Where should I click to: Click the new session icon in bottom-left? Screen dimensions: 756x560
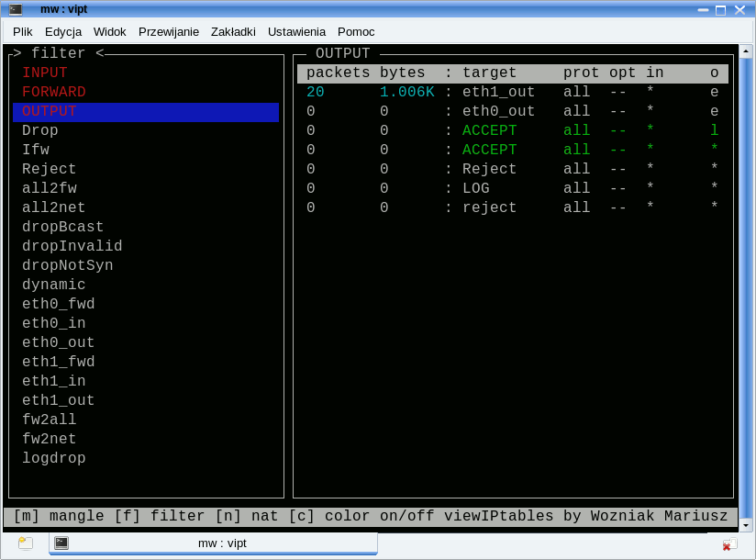click(25, 543)
